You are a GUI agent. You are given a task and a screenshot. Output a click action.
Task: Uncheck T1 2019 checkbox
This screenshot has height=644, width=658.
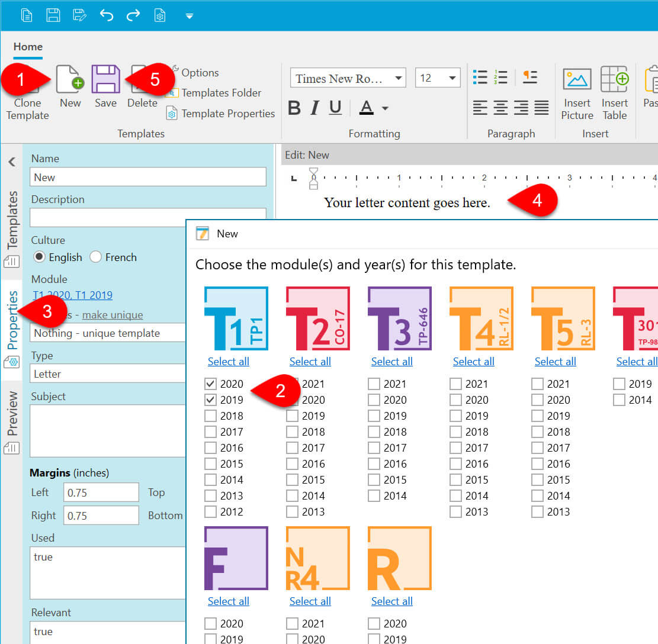(x=211, y=400)
